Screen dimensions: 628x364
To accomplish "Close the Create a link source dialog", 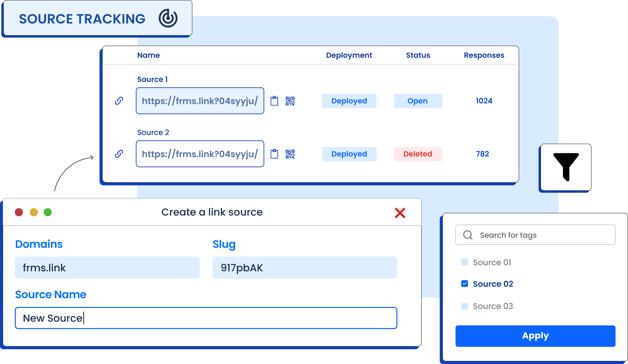I will (400, 213).
